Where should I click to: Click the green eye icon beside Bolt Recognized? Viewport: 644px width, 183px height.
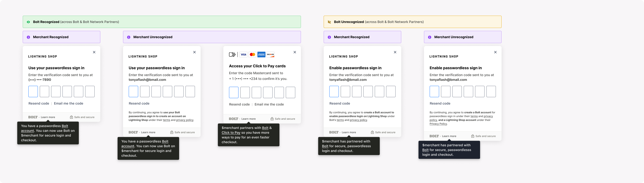pyautogui.click(x=28, y=22)
